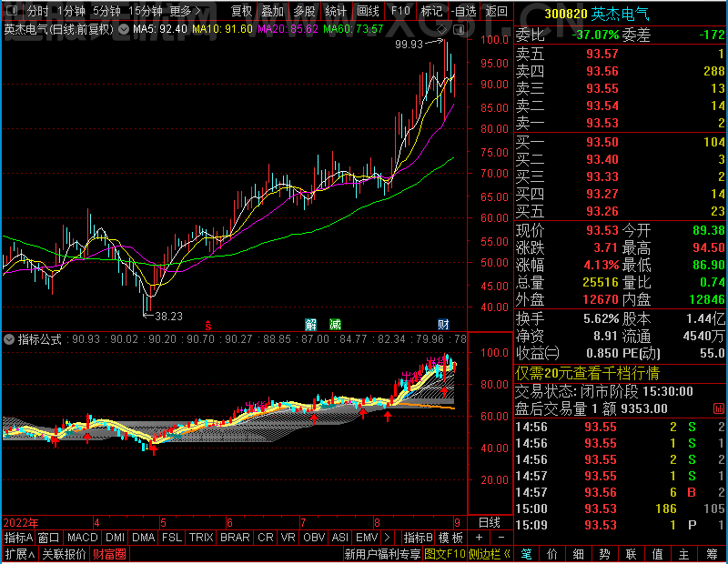This screenshot has width=728, height=564.
Task: Select the 指标B tab
Action: click(419, 538)
